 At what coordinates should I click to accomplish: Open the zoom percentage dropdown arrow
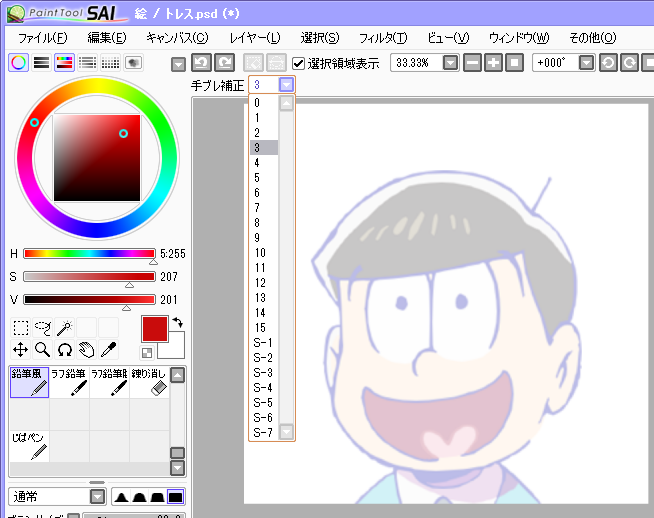450,63
